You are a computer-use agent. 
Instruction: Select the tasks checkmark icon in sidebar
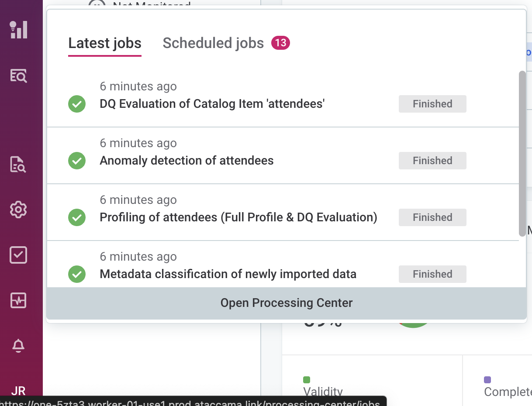click(x=18, y=255)
